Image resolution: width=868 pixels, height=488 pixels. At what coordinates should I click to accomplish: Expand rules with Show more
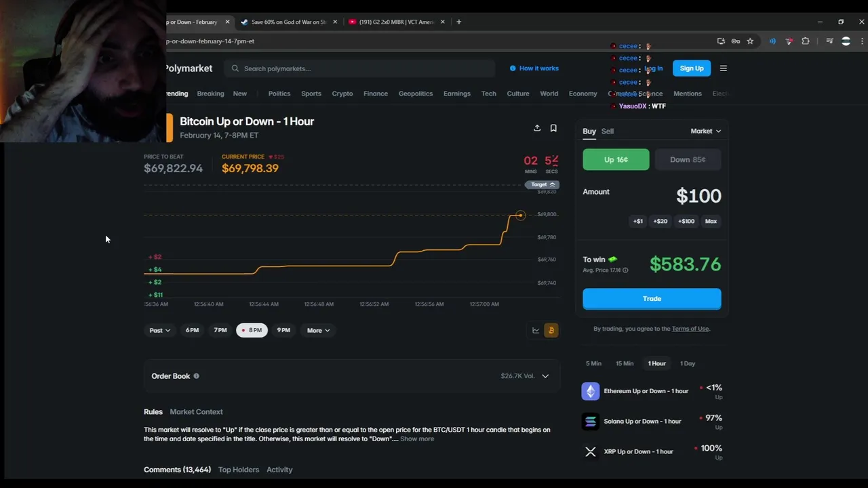(417, 439)
